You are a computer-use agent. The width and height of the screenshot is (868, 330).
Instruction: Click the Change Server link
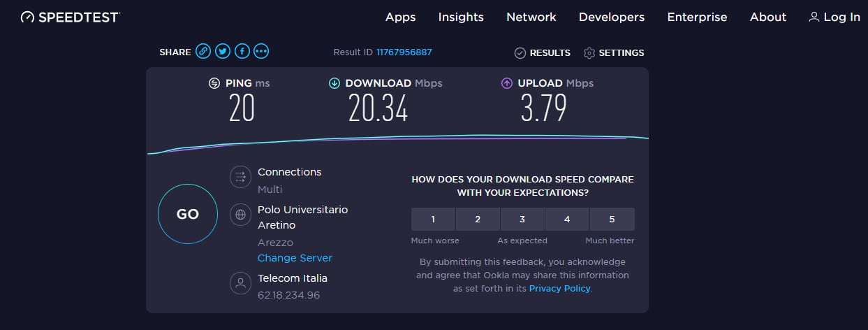[x=295, y=258]
